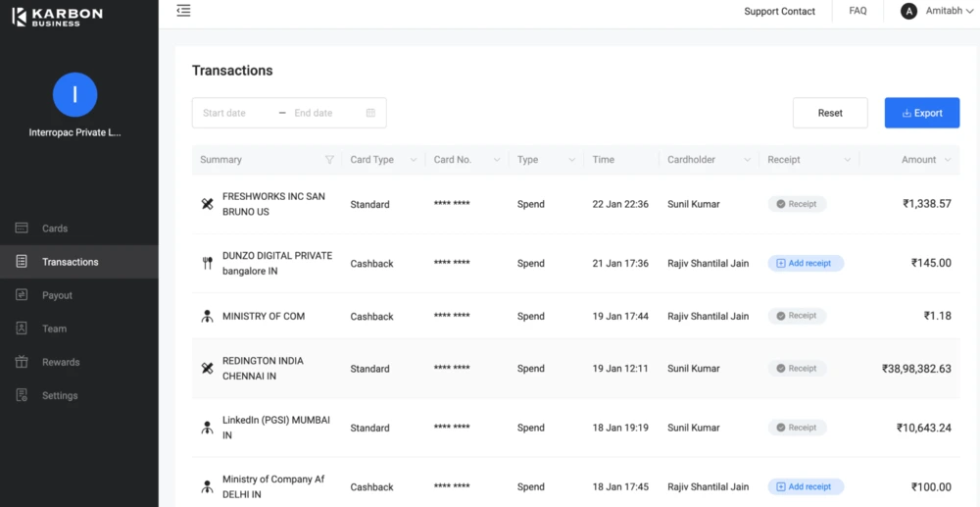Click the REDINGTON INDIA category icon

tap(208, 368)
